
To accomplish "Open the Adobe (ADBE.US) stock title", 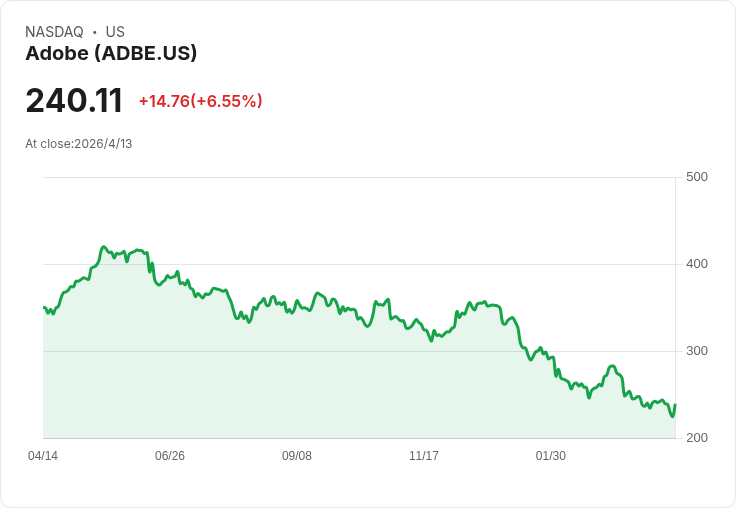I will tap(111, 53).
